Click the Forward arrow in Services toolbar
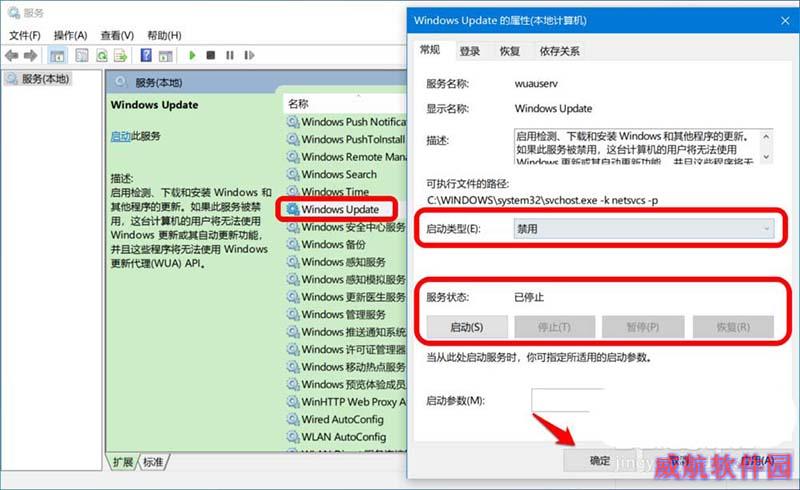800x490 pixels. [30, 55]
